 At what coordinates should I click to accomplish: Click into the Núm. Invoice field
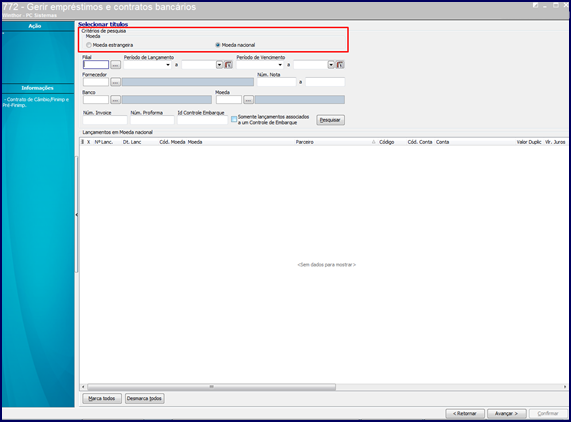pos(105,120)
